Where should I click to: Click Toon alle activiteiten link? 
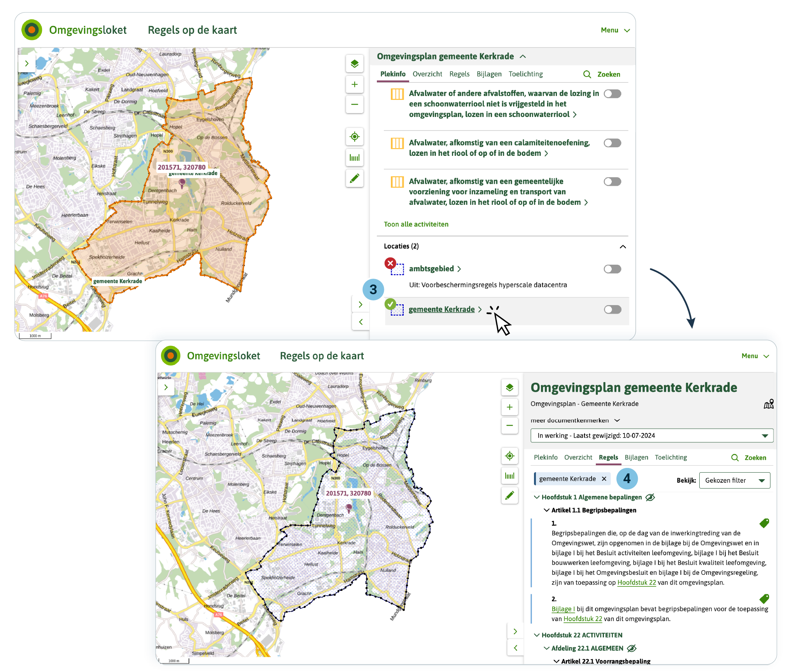(416, 224)
